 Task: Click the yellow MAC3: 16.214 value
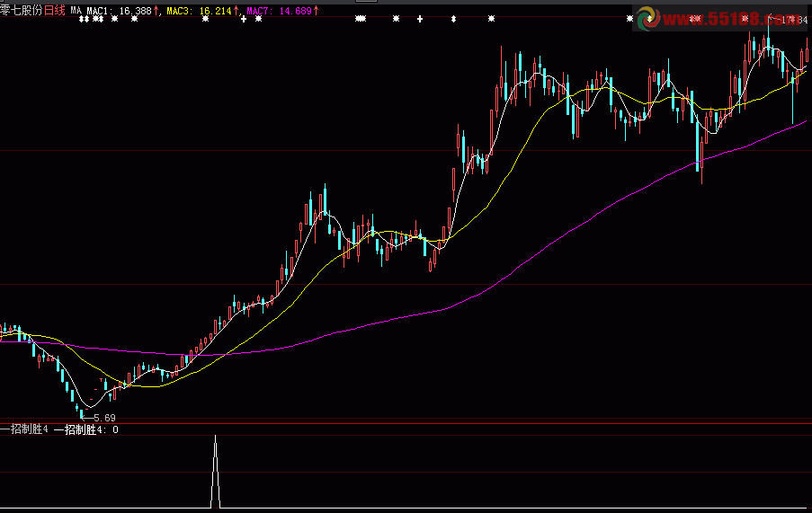coord(203,11)
